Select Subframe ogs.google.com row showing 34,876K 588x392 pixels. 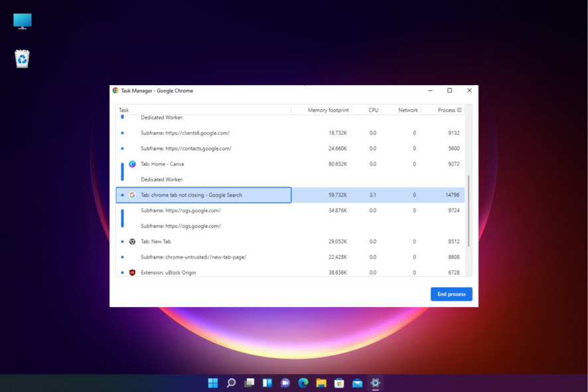point(290,210)
